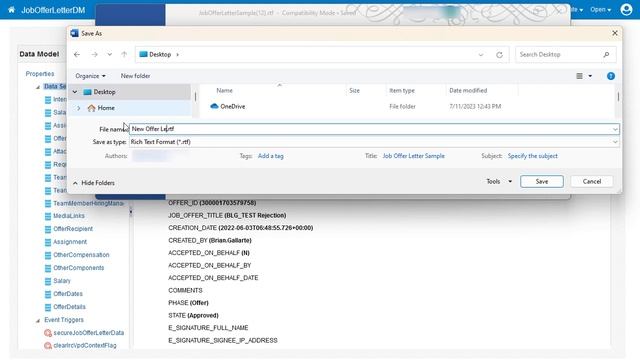Select the OtherComponents data set
This screenshot has height=360, width=640.
(78, 268)
